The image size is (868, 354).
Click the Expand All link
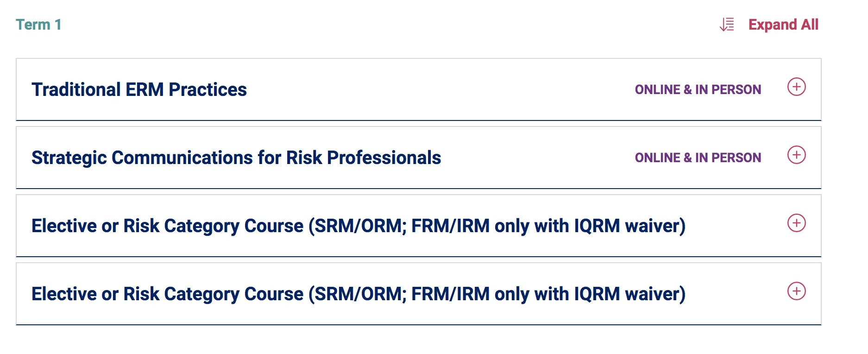(x=783, y=25)
